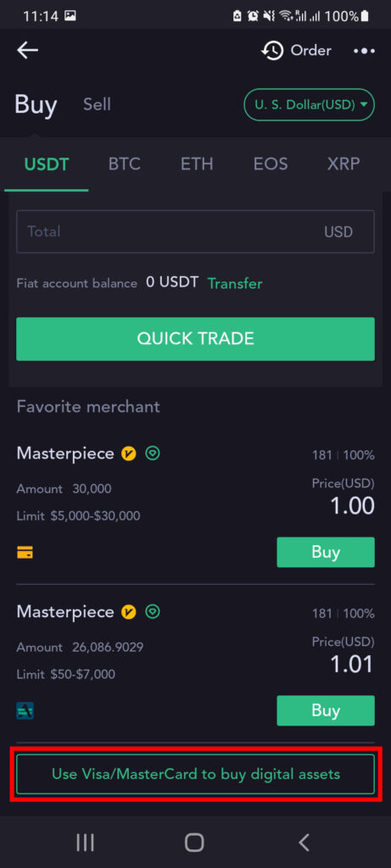Select the BTC coin tab
Screen dimensions: 391x868
pyautogui.click(x=125, y=164)
